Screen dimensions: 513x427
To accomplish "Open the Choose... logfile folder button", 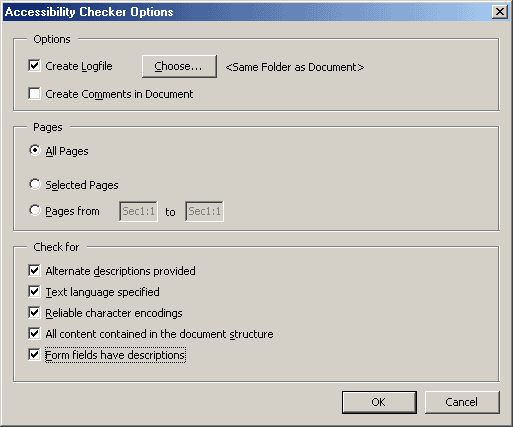I will [x=179, y=66].
